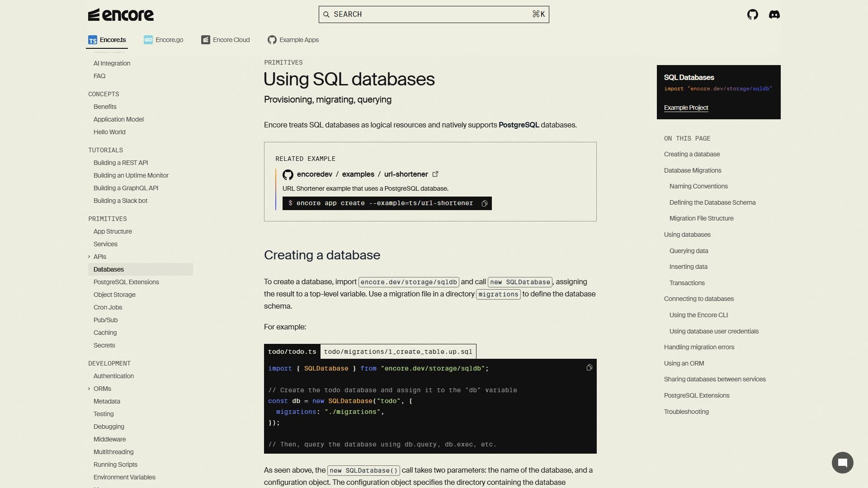This screenshot has width=868, height=488.
Task: Open Multithreading in sidebar
Action: pyautogui.click(x=113, y=452)
